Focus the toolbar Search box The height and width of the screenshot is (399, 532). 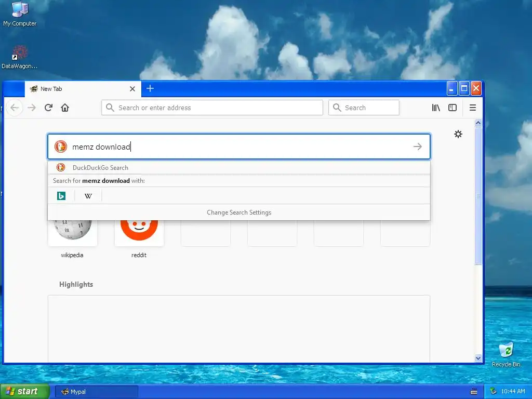click(x=364, y=108)
